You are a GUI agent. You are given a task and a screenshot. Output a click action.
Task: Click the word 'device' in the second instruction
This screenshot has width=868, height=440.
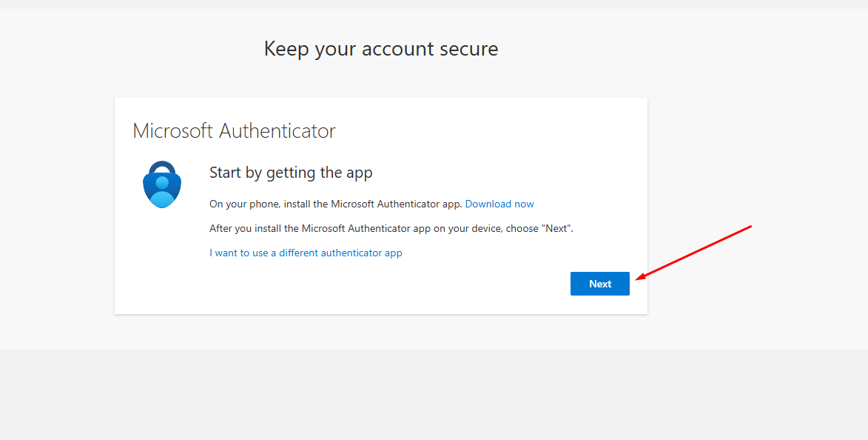click(x=485, y=228)
